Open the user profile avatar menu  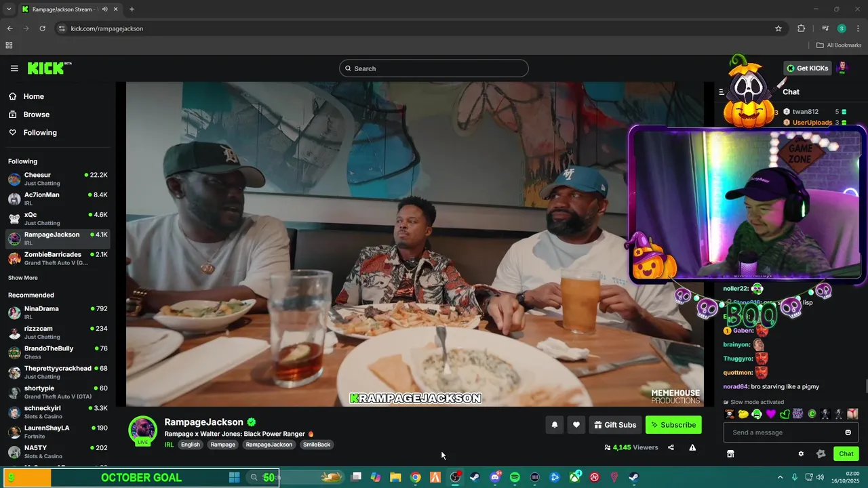[x=842, y=68]
